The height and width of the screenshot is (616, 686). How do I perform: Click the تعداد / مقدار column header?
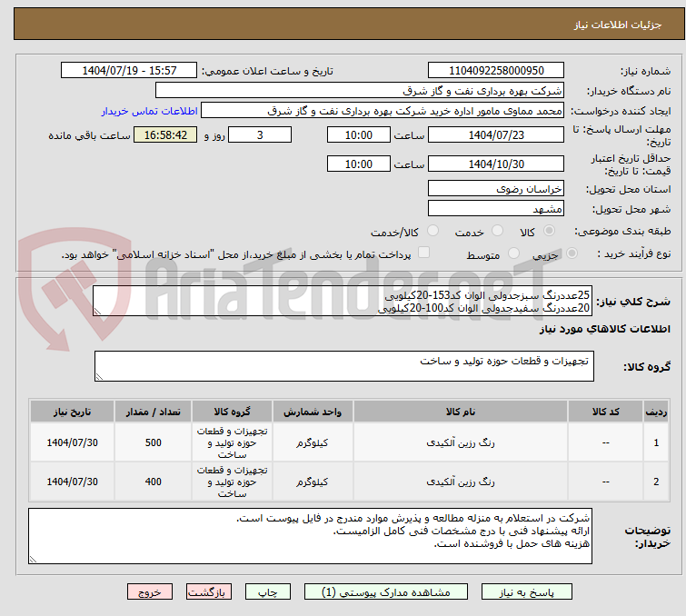click(154, 412)
